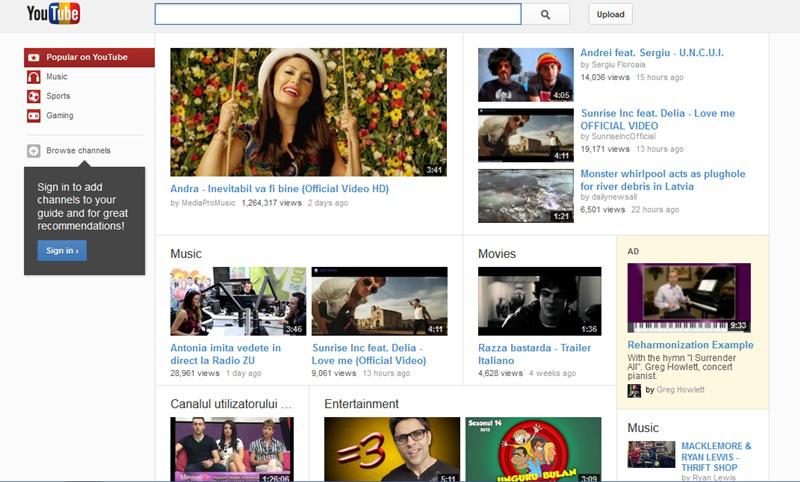This screenshot has height=482, width=800.
Task: Select the Gaming controller icon in sidebar
Action: coord(34,116)
